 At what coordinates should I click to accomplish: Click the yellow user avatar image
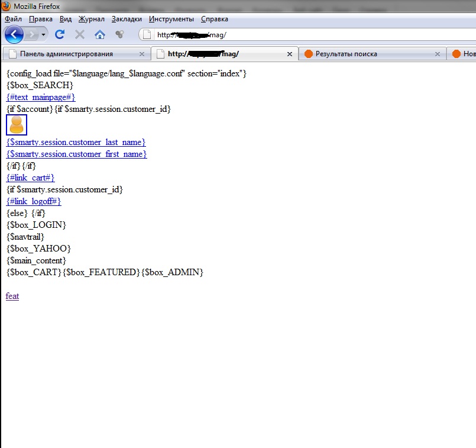[x=17, y=124]
